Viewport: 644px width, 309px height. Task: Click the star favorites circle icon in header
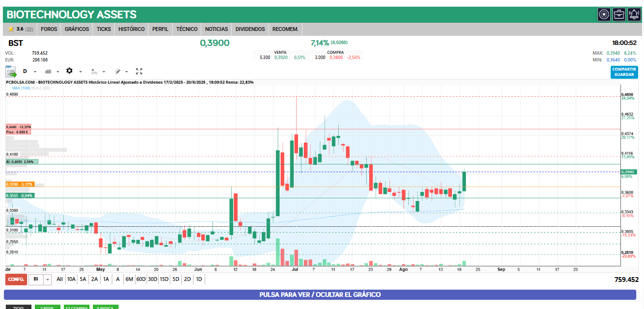604,15
